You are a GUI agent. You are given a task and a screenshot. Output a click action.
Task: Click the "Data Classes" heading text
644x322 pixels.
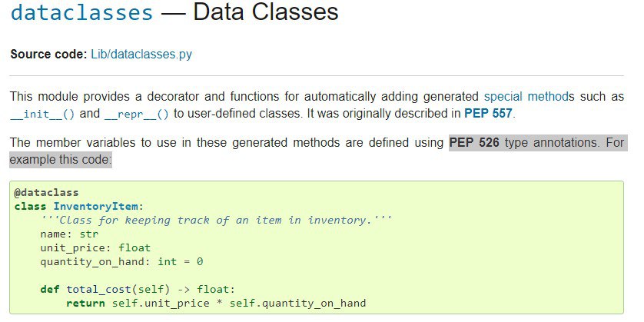point(265,12)
